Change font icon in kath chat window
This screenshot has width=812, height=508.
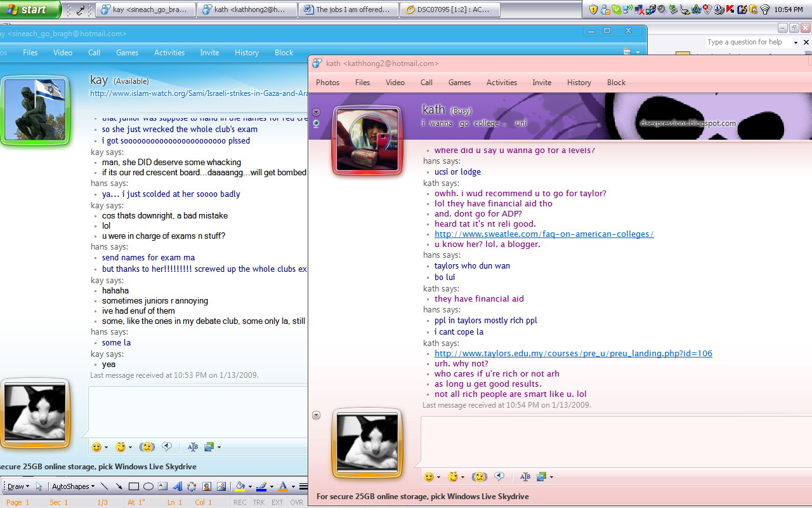tap(525, 477)
